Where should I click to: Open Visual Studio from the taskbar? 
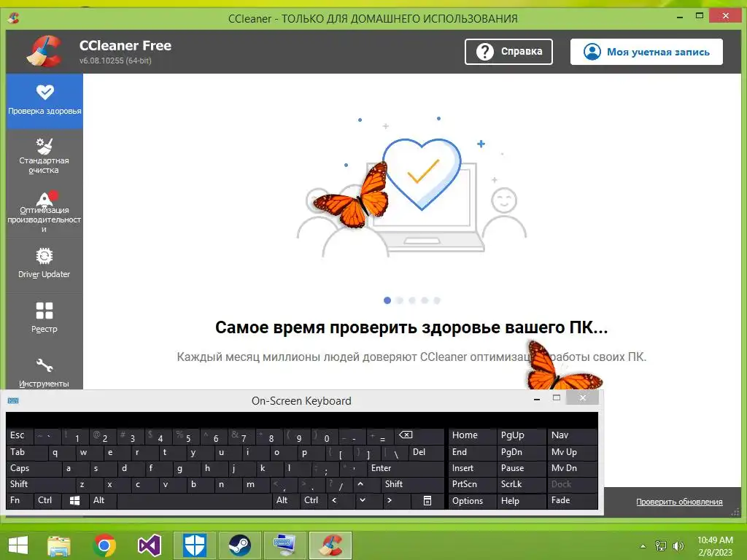(149, 545)
